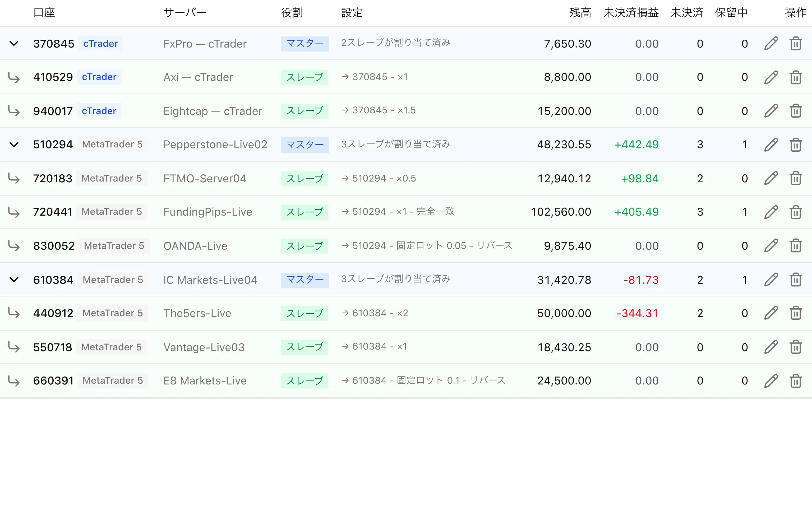Viewport: 812px width, 520px height.
Task: Click balance value 102,560.00
Action: [x=561, y=212]
